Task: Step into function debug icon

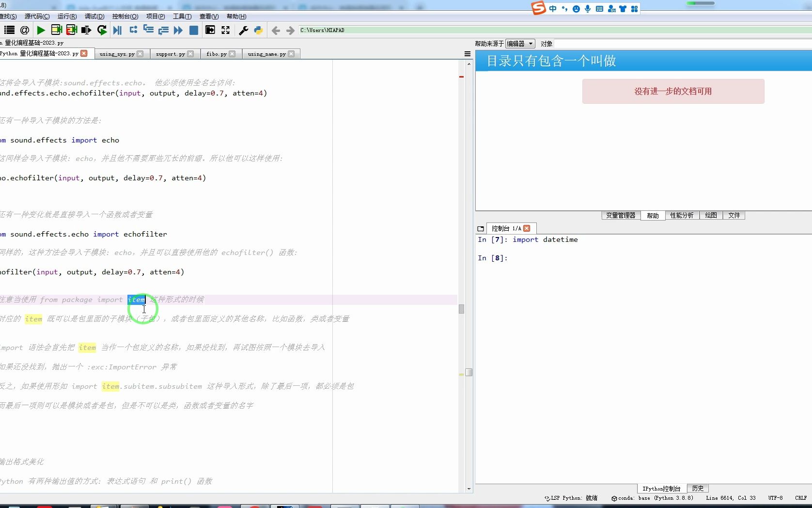Action: 148,30
